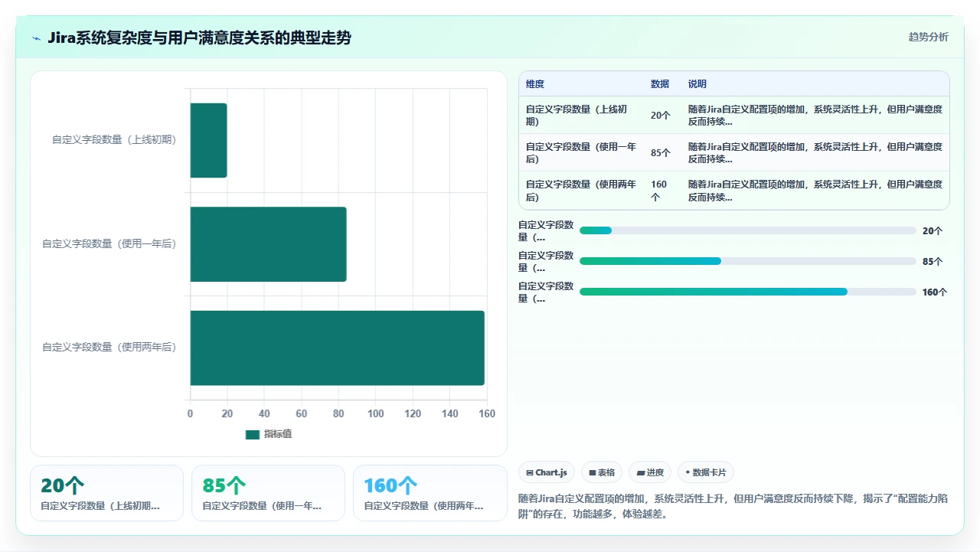
Task: Click the 85个 value in the table
Action: (x=661, y=153)
